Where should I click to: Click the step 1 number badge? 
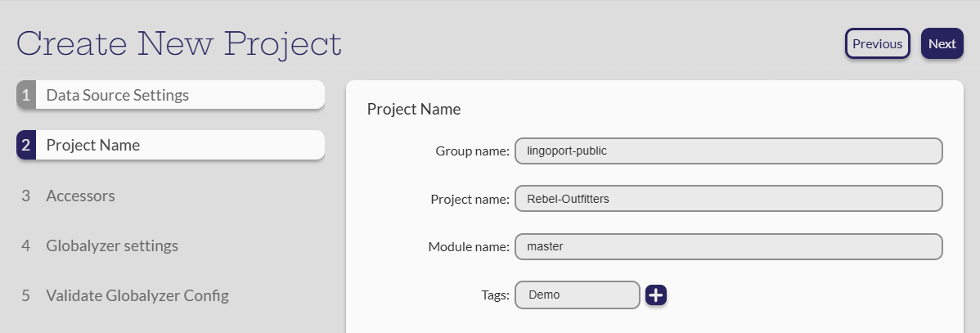pyautogui.click(x=25, y=95)
